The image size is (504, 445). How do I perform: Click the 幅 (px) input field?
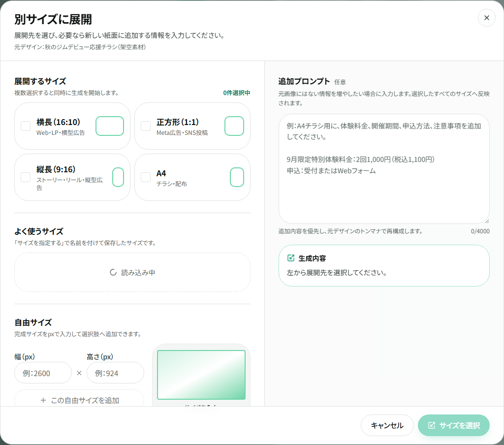[x=43, y=373]
